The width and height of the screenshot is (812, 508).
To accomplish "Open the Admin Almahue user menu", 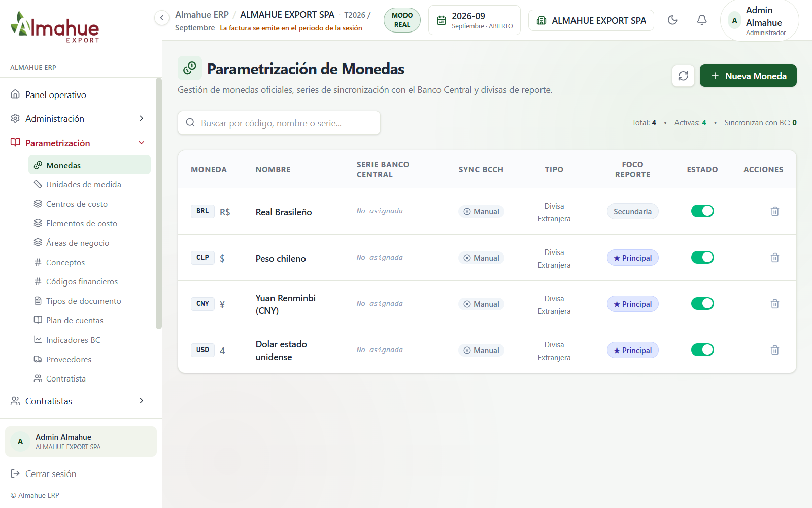I will coord(760,21).
